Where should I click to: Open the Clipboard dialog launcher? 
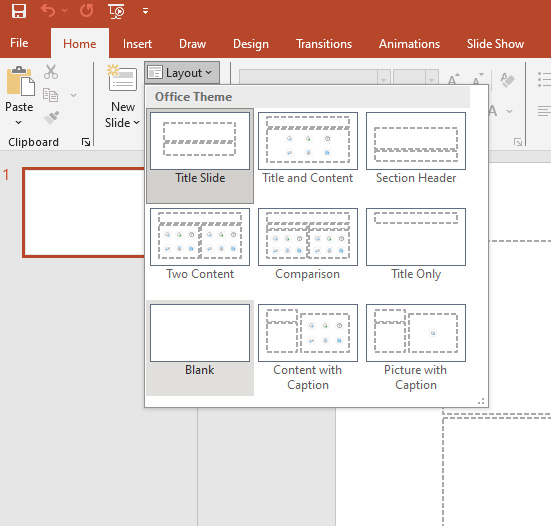pos(86,142)
